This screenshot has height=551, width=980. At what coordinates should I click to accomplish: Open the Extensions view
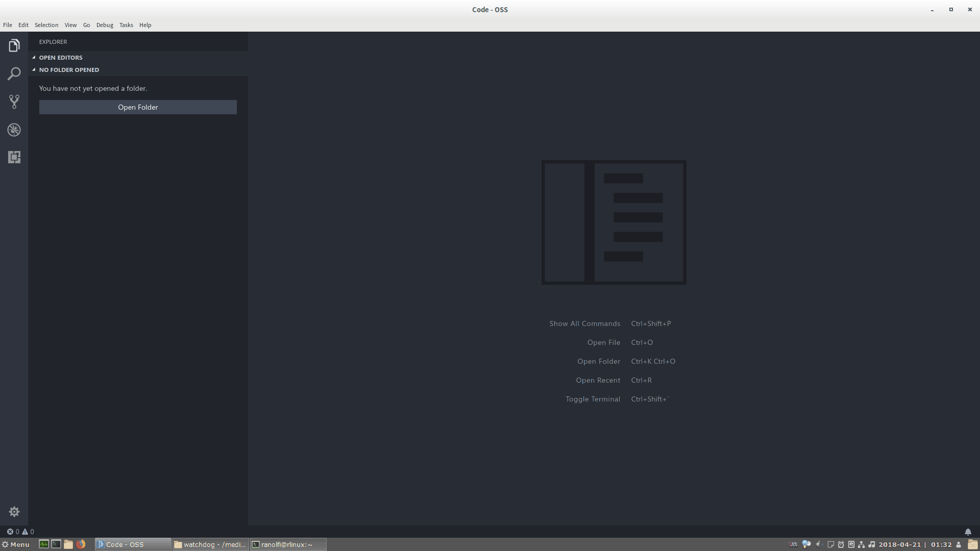coord(14,157)
